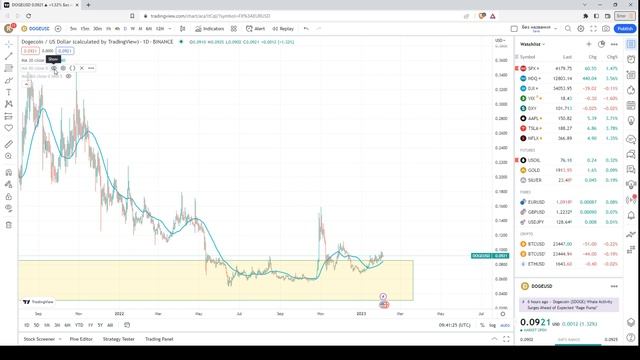Open the Indicators dialog
This screenshot has width=640, height=360.
[209, 29]
